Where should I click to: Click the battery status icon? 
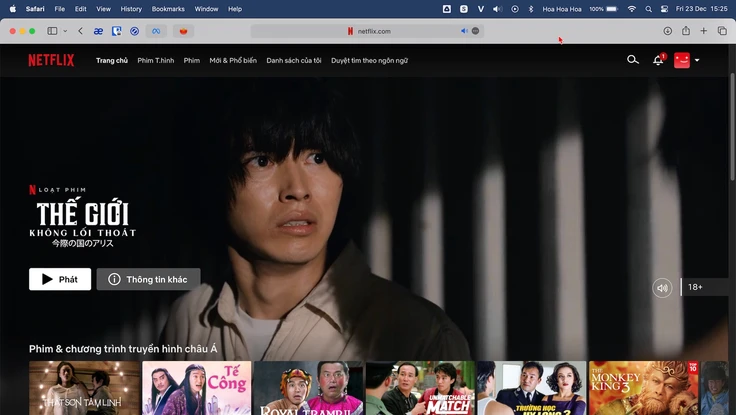(x=612, y=8)
